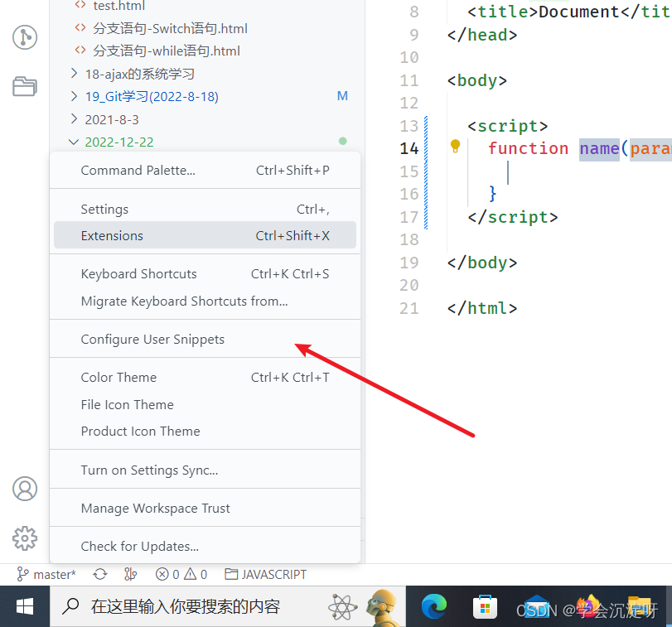
Task: Choose Extensions in the menu
Action: [205, 235]
